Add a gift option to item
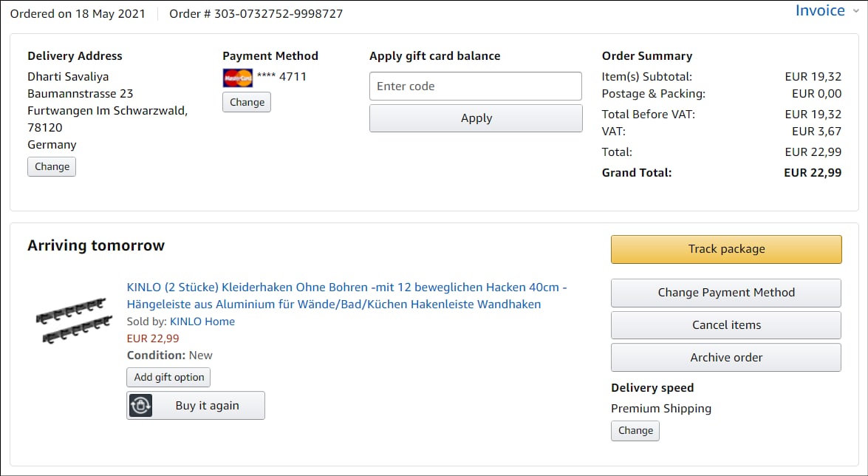 point(169,378)
